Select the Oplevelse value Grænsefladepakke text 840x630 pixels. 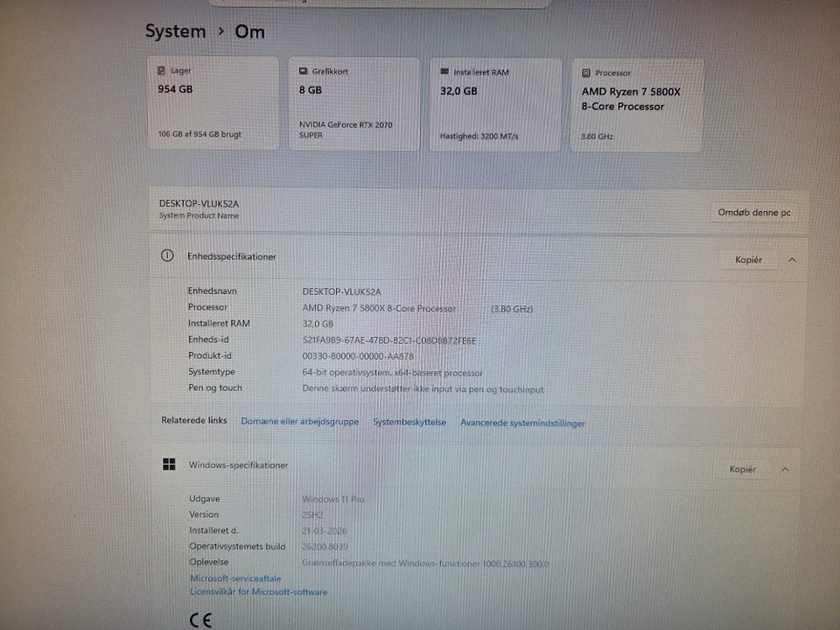(425, 563)
